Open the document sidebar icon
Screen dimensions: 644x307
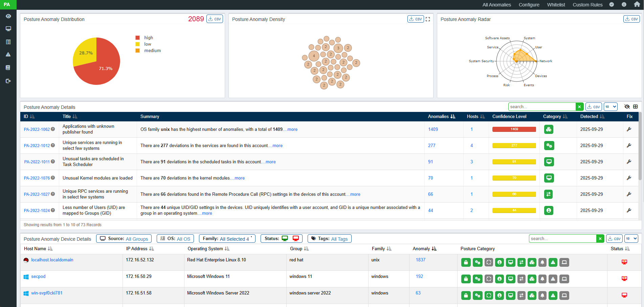point(8,68)
